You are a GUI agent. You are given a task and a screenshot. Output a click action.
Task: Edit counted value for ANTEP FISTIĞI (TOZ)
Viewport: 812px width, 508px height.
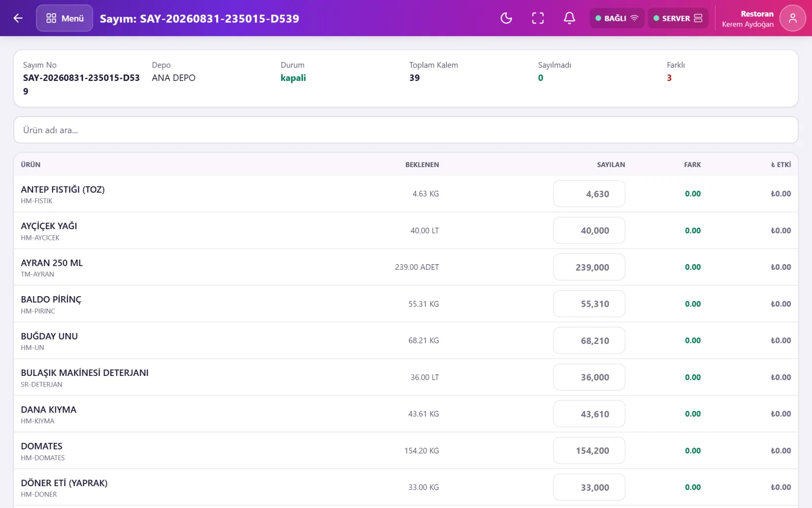589,194
